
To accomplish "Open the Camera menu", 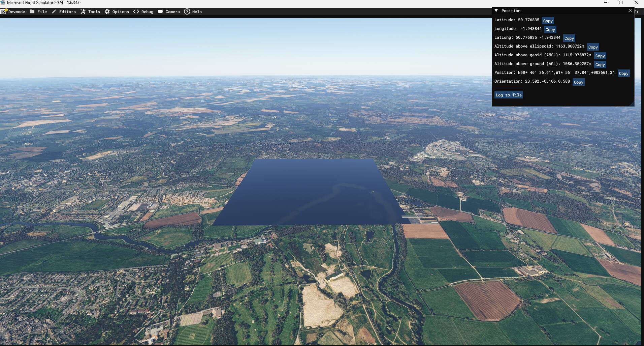I will (172, 12).
